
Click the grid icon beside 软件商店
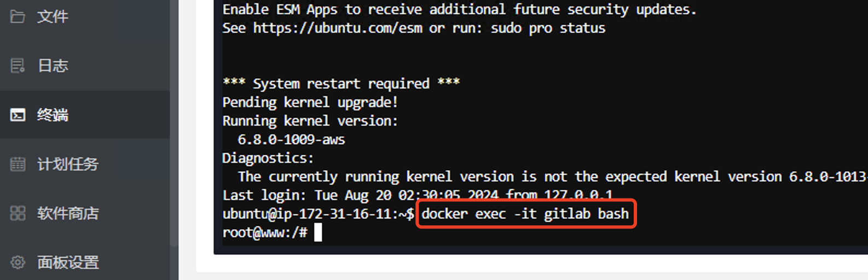pyautogui.click(x=18, y=213)
